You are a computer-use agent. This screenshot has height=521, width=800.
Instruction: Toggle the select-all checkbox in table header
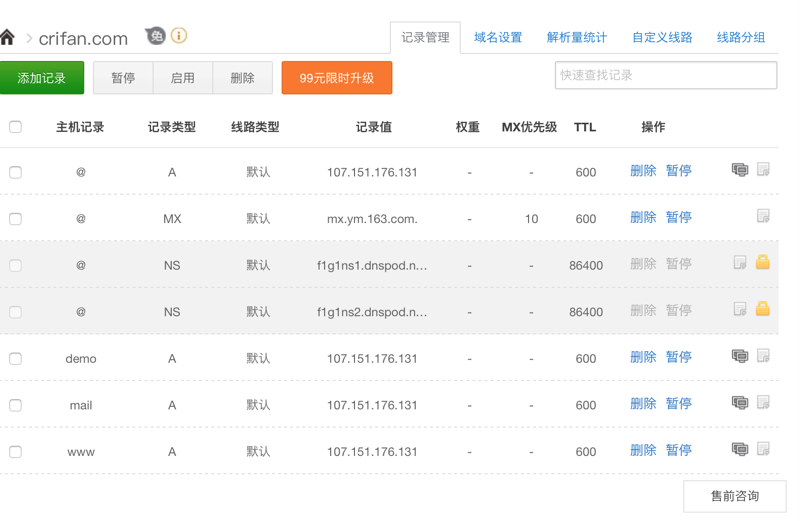pyautogui.click(x=16, y=127)
